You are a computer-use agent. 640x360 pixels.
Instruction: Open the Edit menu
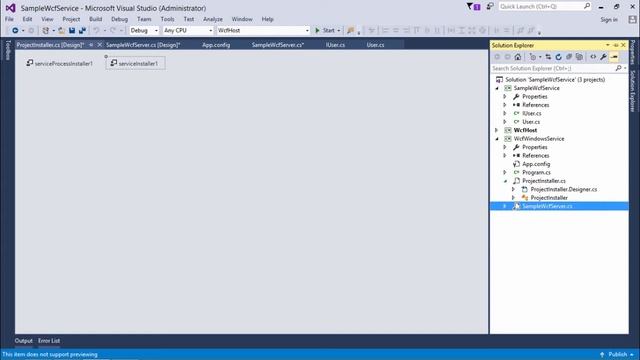(x=27, y=19)
